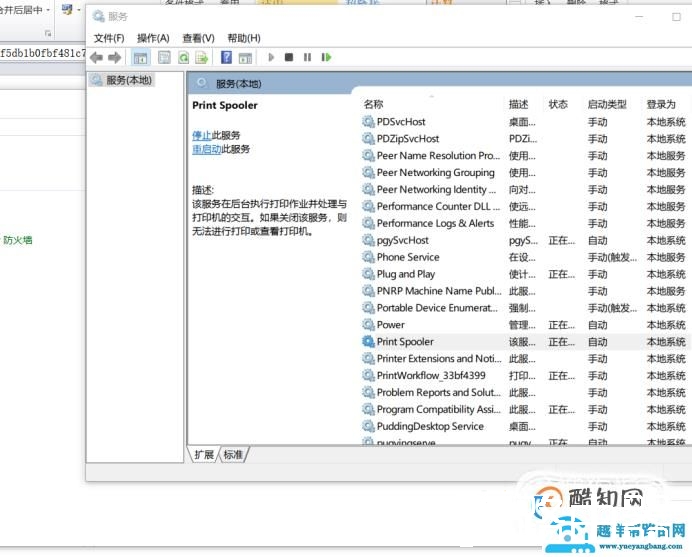692x557 pixels.
Task: Click the 防火墙 text in background window
Action: tap(18, 240)
